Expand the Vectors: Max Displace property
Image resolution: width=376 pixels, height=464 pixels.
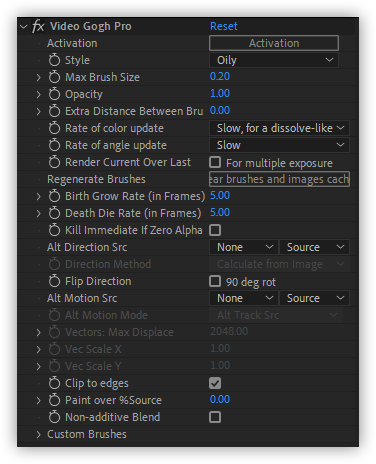[39, 332]
